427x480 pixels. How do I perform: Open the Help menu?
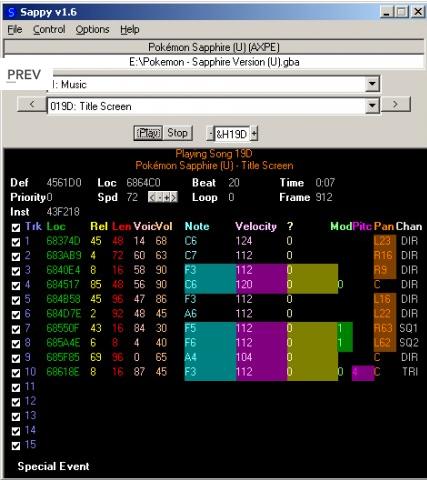pyautogui.click(x=130, y=30)
